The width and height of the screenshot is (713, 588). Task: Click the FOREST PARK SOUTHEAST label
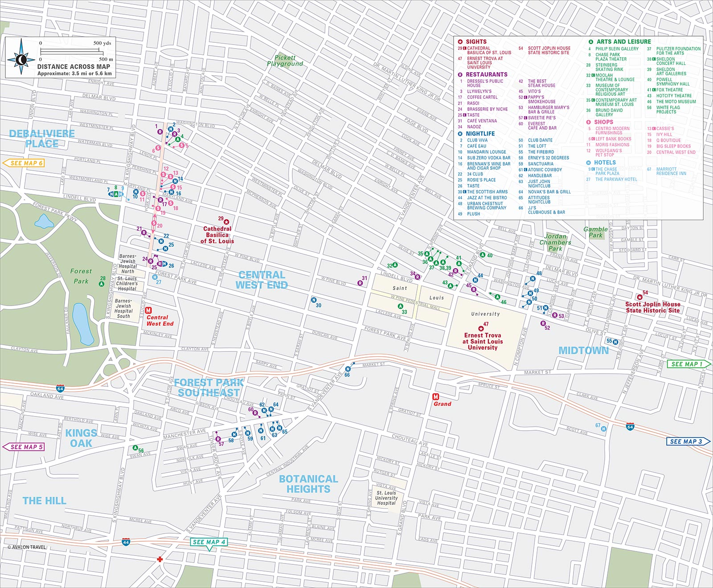(209, 388)
